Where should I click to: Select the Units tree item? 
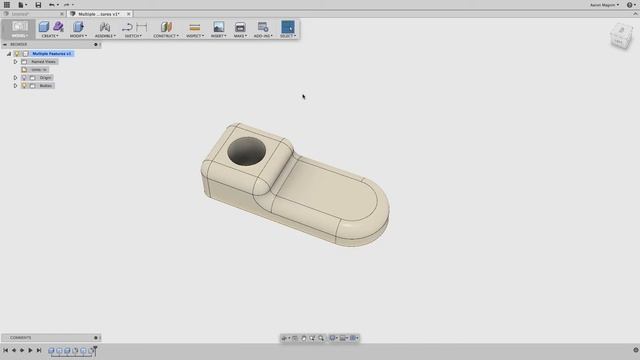coord(39,70)
